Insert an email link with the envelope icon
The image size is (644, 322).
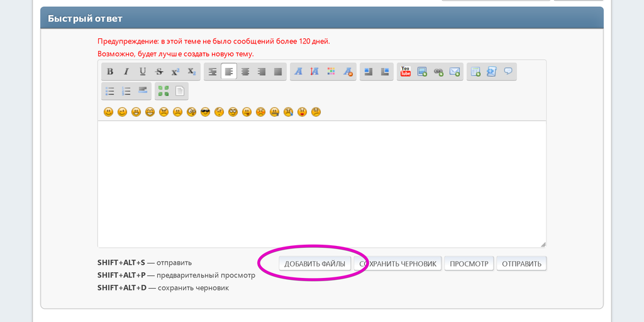(455, 72)
